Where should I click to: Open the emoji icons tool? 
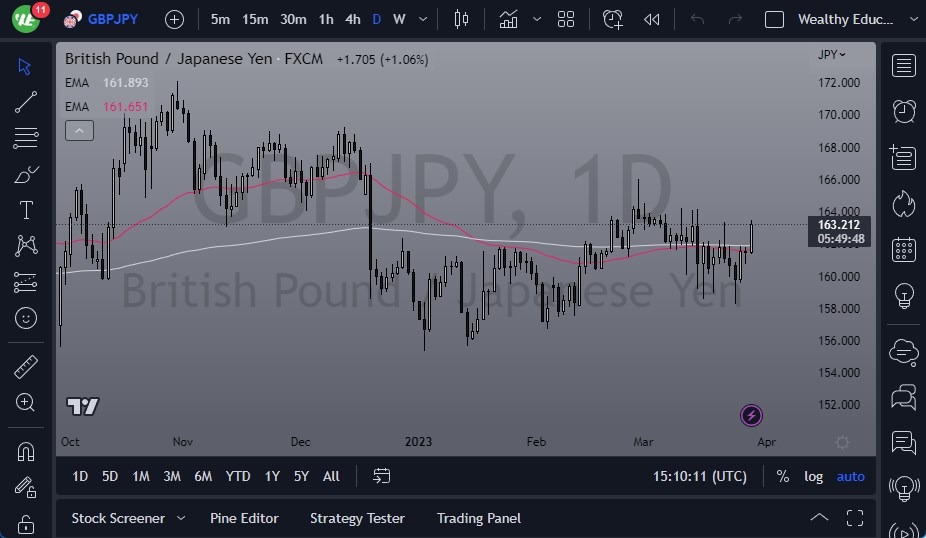pyautogui.click(x=26, y=318)
